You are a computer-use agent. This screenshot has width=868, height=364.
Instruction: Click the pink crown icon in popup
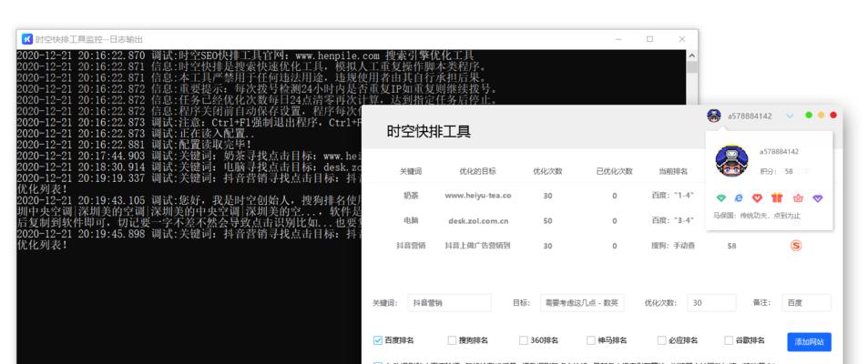click(x=798, y=198)
